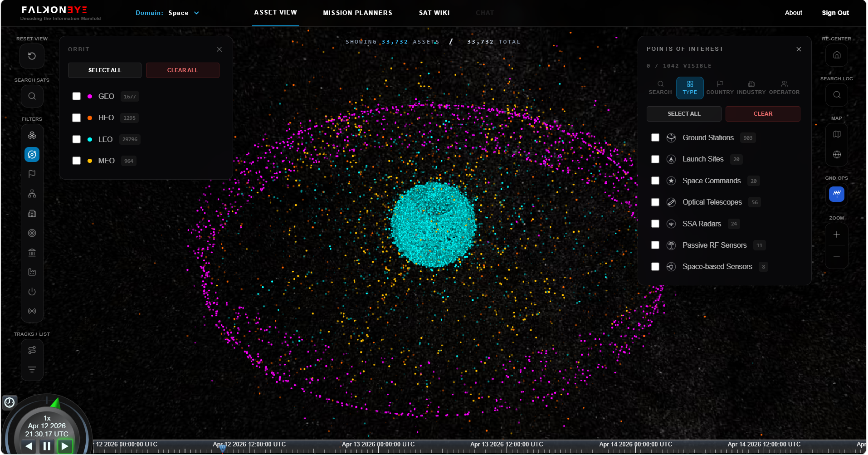Click the play forward button

(x=65, y=446)
